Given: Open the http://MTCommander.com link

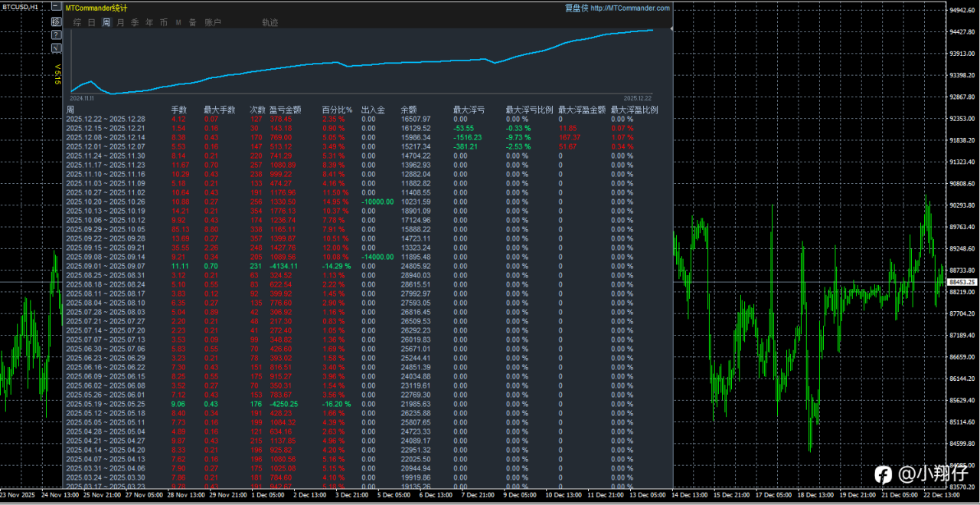Looking at the screenshot, I should coord(630,8).
